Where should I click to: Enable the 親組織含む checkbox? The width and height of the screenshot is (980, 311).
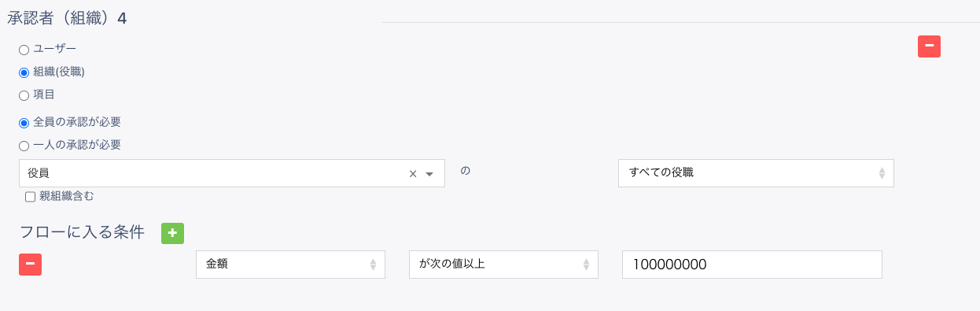(x=30, y=197)
